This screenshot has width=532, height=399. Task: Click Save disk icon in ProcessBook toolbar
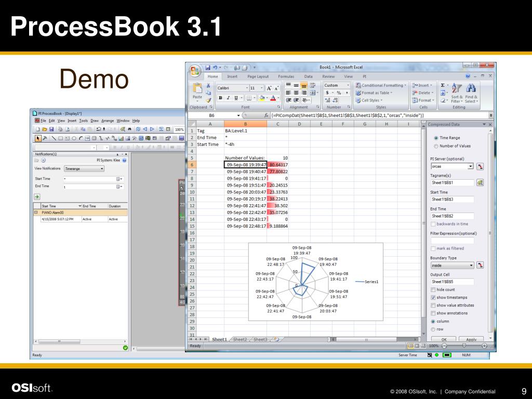click(51, 129)
